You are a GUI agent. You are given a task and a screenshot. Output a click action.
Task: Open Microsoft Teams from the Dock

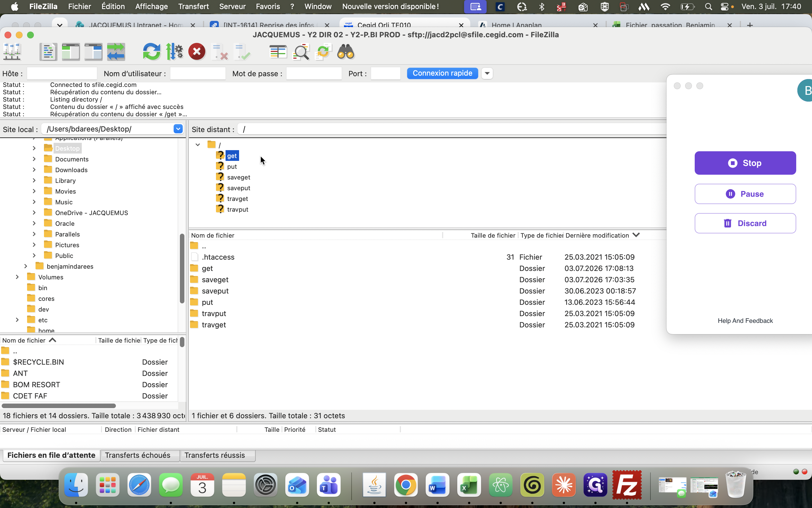pos(329,485)
